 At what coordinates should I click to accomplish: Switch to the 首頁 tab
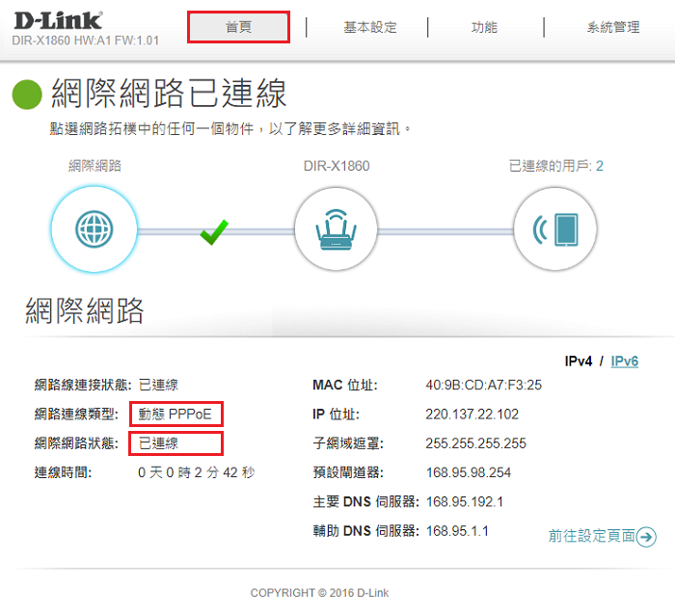click(x=238, y=27)
